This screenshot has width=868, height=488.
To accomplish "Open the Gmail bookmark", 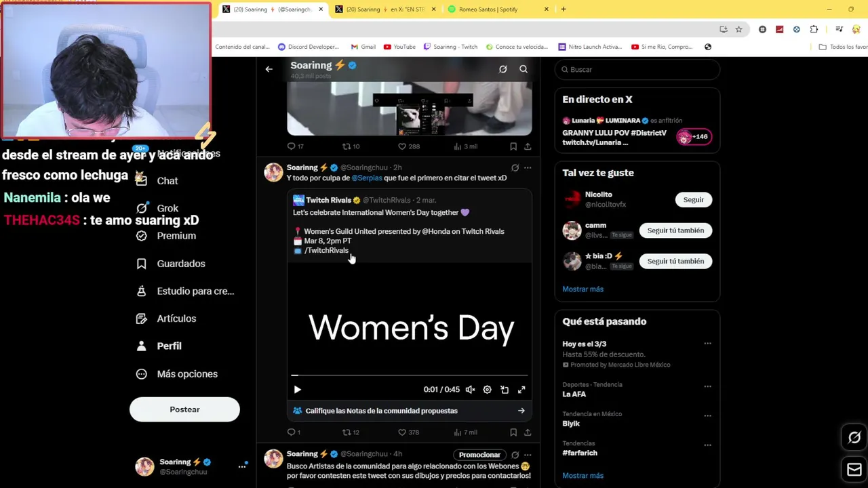I will tap(363, 47).
